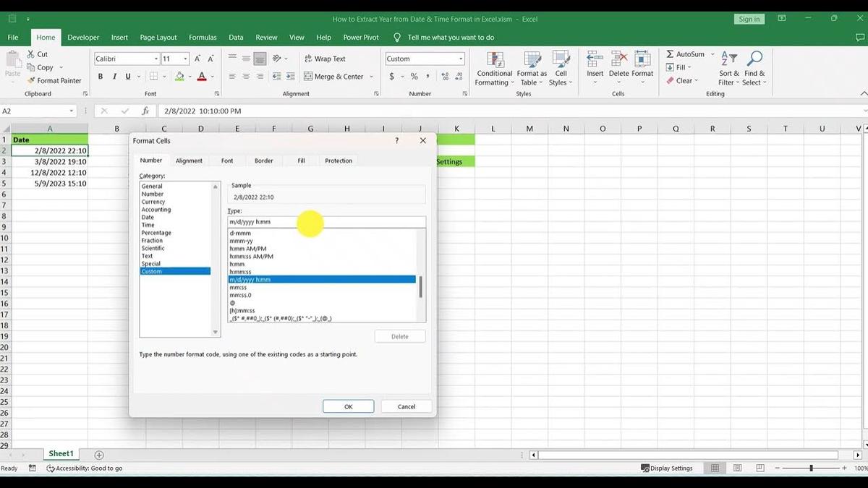Toggle bold formatting
The image size is (868, 488).
pos(101,75)
